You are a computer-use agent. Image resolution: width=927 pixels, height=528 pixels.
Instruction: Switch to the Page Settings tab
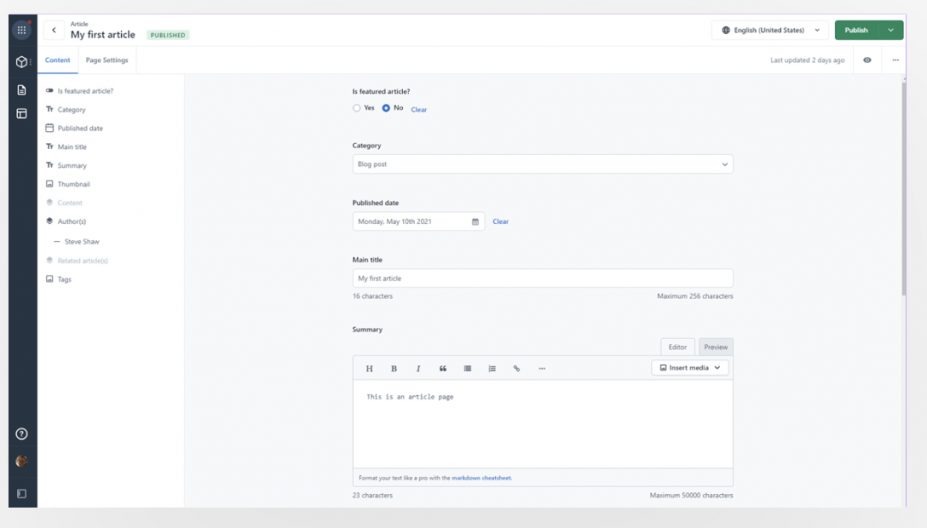[x=107, y=60]
